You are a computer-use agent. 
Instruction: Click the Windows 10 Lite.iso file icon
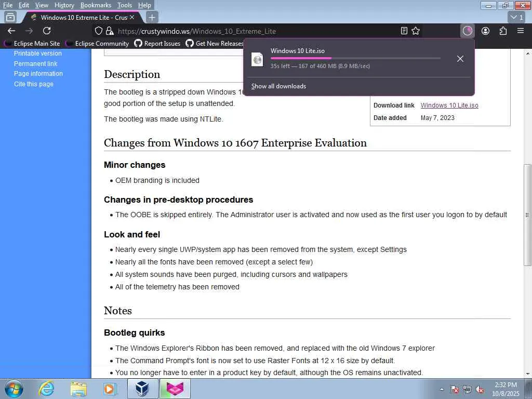click(x=257, y=59)
